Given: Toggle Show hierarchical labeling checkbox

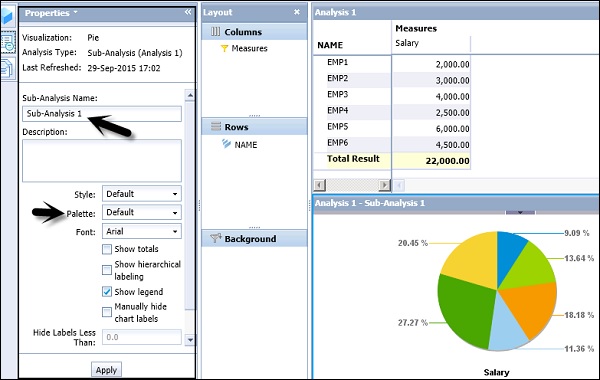Looking at the screenshot, I should click(107, 270).
